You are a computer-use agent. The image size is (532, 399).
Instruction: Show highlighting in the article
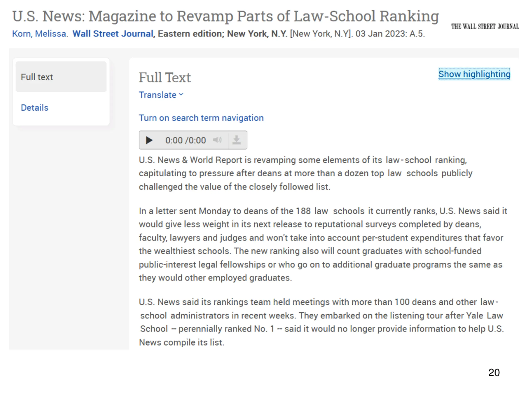(474, 74)
